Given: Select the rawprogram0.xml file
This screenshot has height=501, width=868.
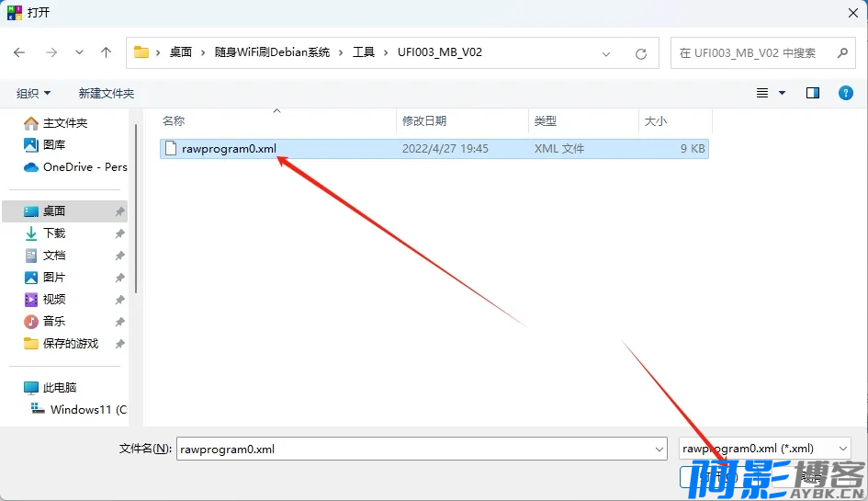Looking at the screenshot, I should point(229,149).
